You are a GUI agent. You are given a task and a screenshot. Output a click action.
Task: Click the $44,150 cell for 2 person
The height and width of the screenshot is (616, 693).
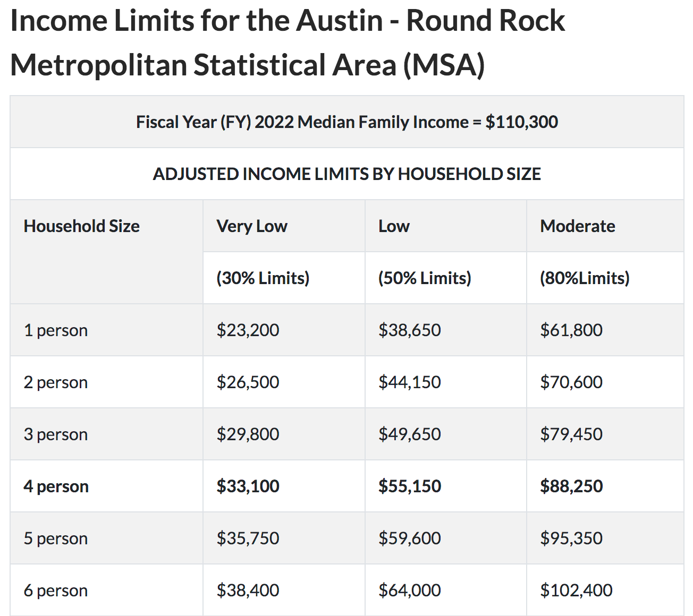445,382
